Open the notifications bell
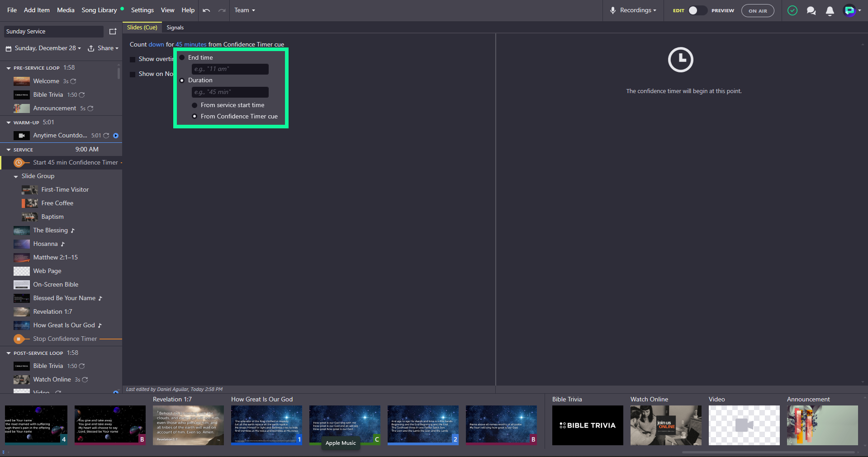Viewport: 868px width, 457px height. coord(830,11)
